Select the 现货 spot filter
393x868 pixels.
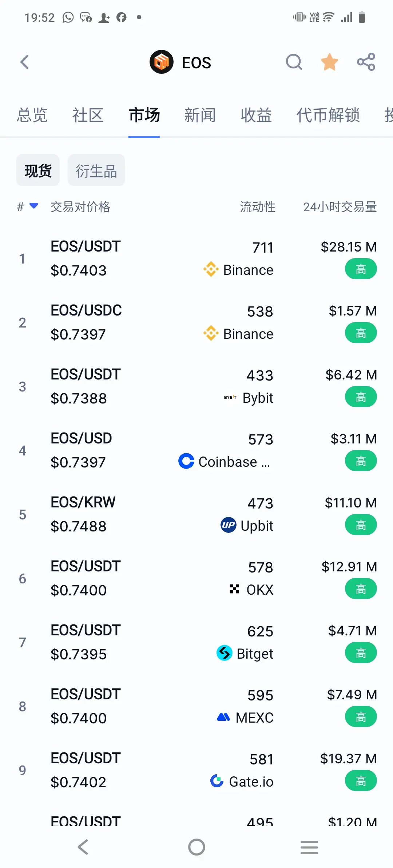[x=38, y=170]
